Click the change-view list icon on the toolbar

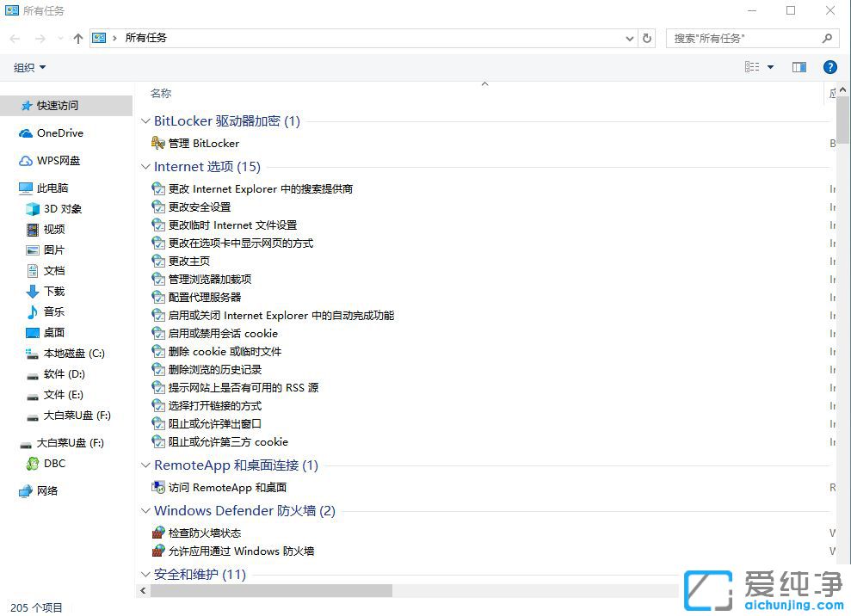click(x=751, y=66)
